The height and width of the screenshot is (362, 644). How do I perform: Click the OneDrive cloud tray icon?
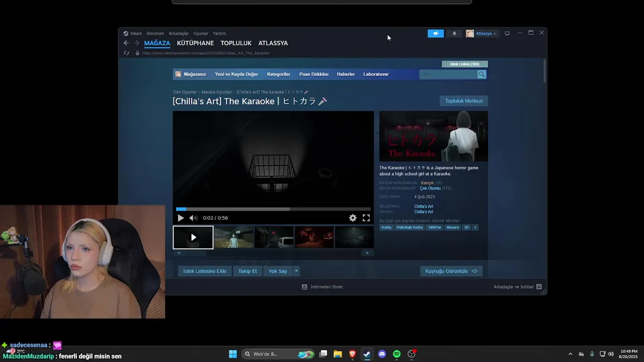coord(581,354)
